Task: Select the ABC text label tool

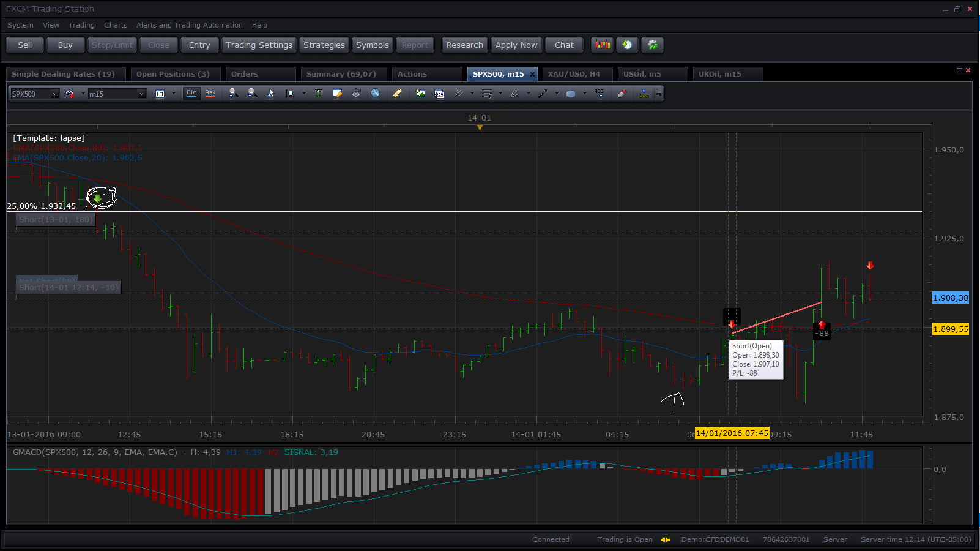Action: pyautogui.click(x=599, y=93)
